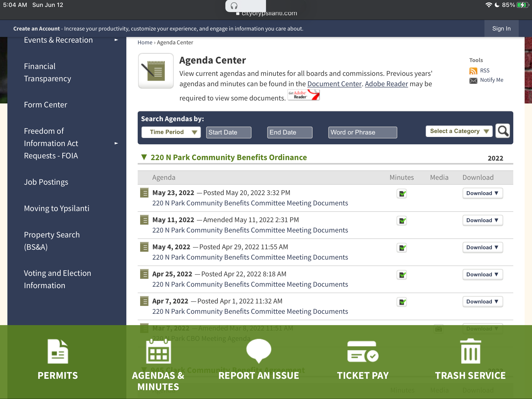This screenshot has height=399, width=532.
Task: Open Apr 7, 2022 minutes checkmark
Action: [402, 302]
